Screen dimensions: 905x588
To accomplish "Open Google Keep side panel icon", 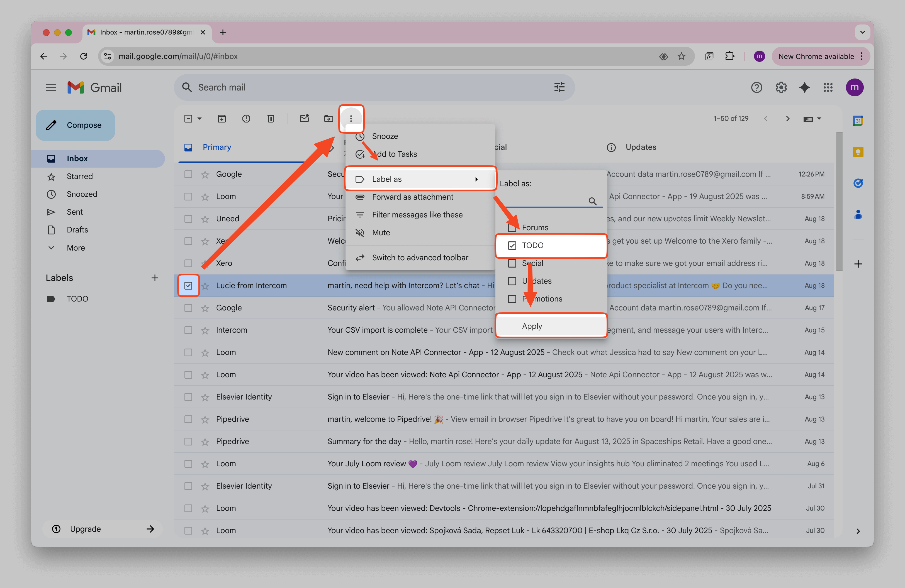I will [858, 152].
